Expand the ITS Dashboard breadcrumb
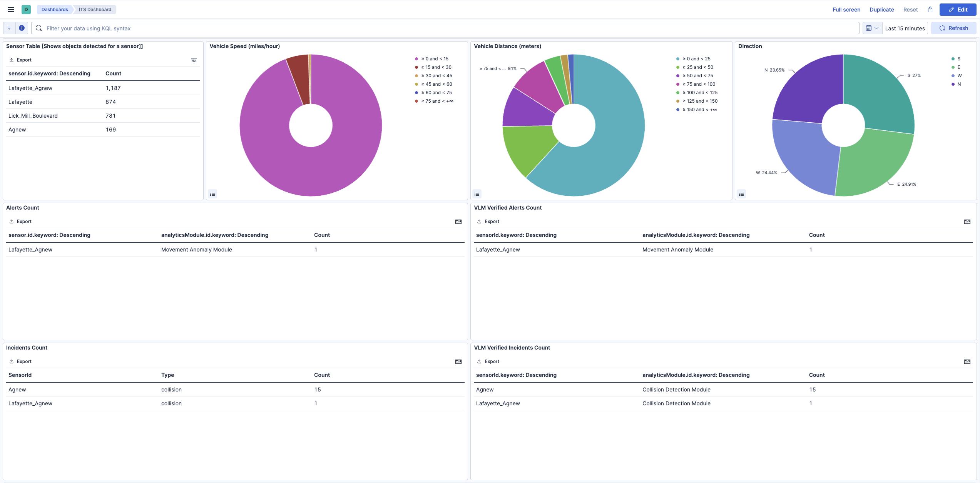980x483 pixels. click(x=94, y=9)
